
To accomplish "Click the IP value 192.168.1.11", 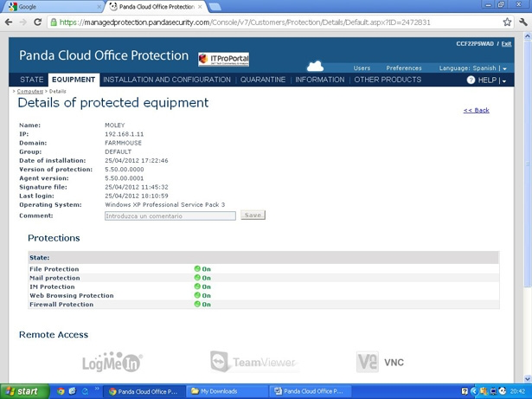I will tap(125, 134).
